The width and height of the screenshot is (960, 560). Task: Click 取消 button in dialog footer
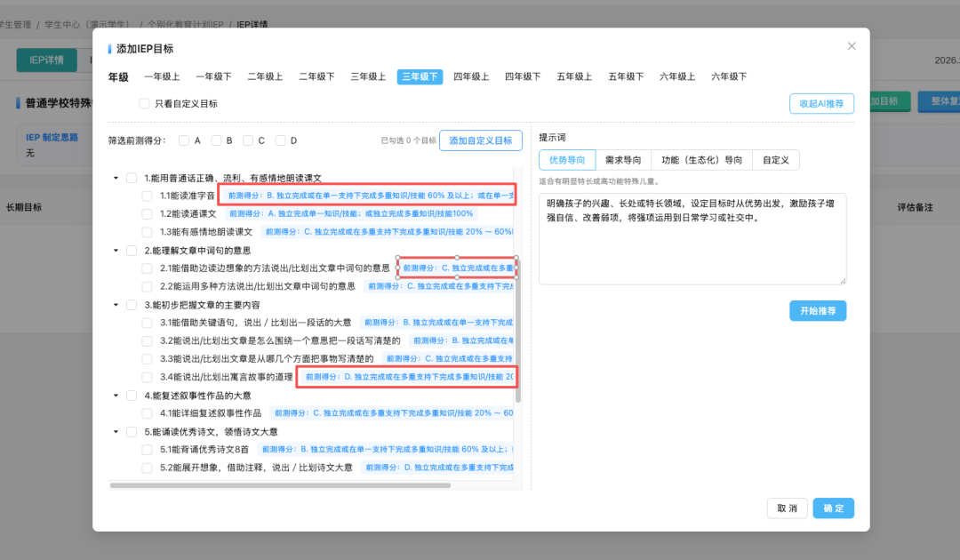pyautogui.click(x=787, y=508)
